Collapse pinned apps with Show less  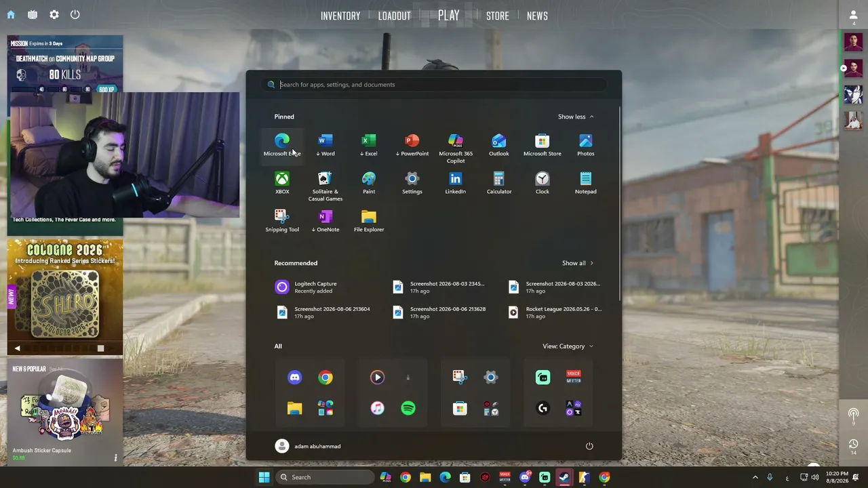tap(576, 117)
